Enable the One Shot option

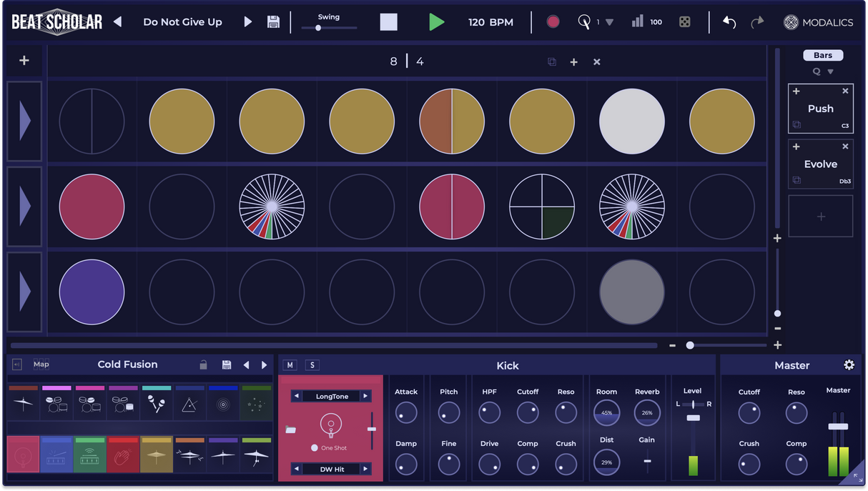coord(315,447)
